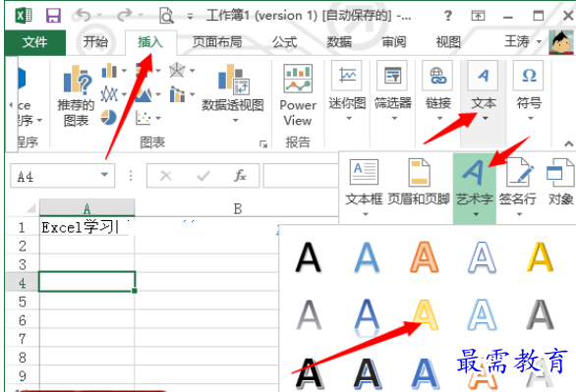
Task: Insert a Signature Line
Action: [518, 188]
